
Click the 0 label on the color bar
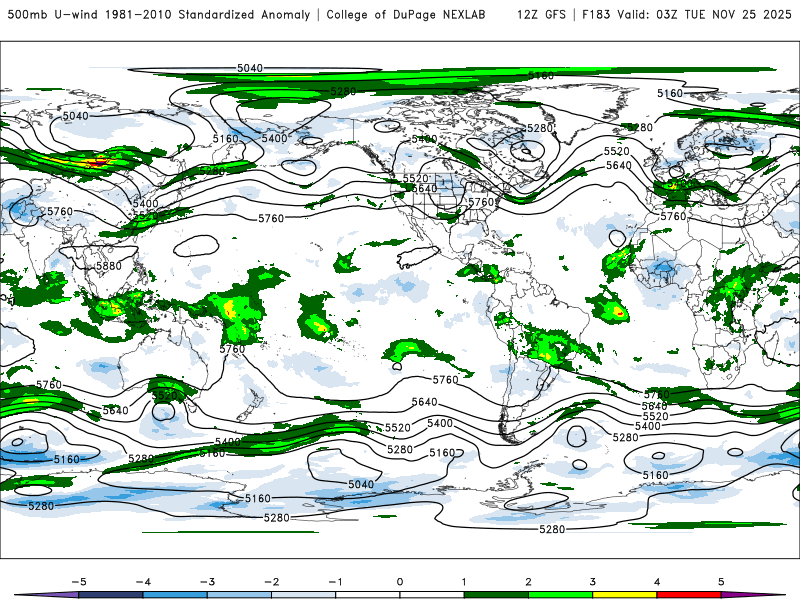399,582
